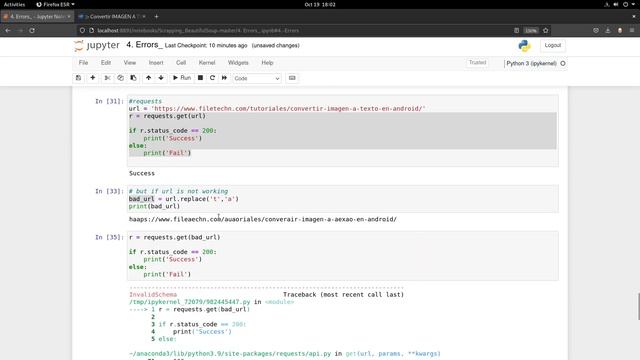Insert a cell below with the plus icon
Viewport: 640px width, 360px height.
point(93,78)
